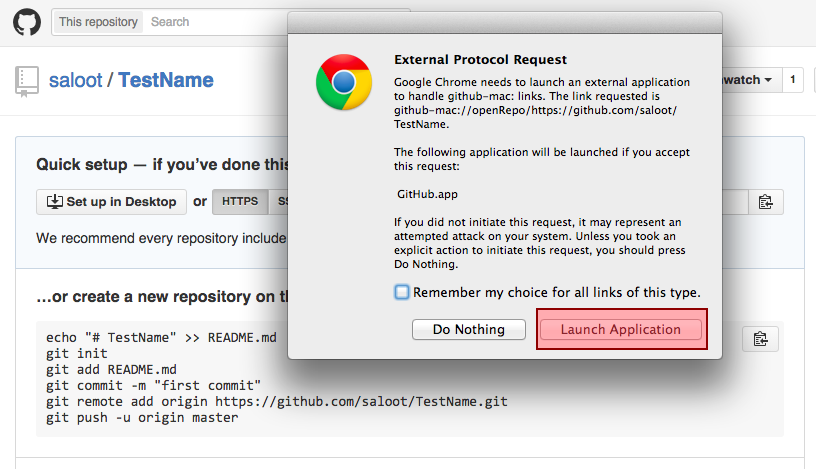Click the watchers count of 1
The width and height of the screenshot is (816, 469).
coord(793,80)
